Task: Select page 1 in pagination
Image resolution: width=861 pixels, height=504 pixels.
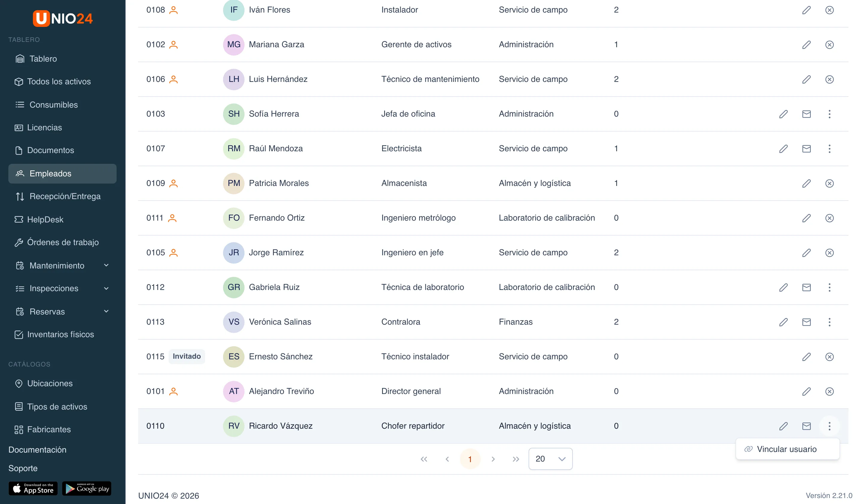Action: coord(470,459)
